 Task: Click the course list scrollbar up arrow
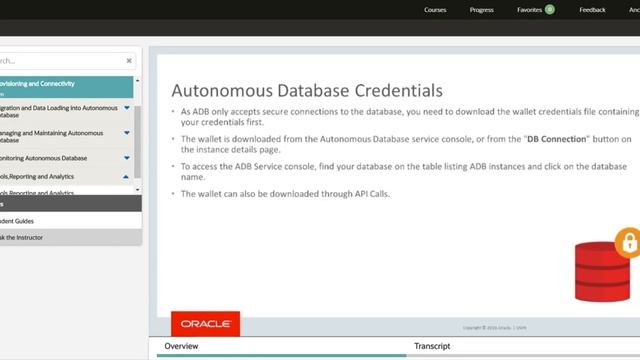pos(138,81)
